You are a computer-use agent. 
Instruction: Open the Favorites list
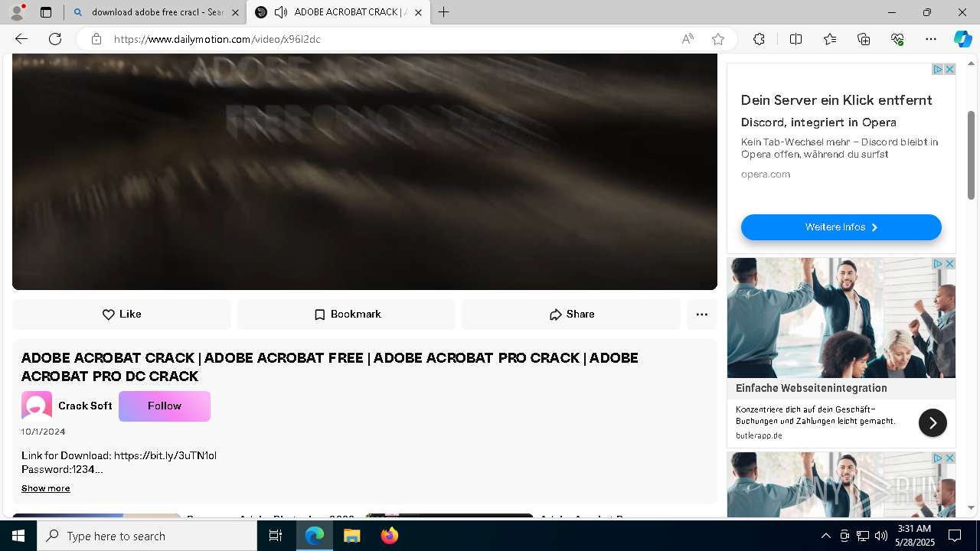tap(830, 39)
